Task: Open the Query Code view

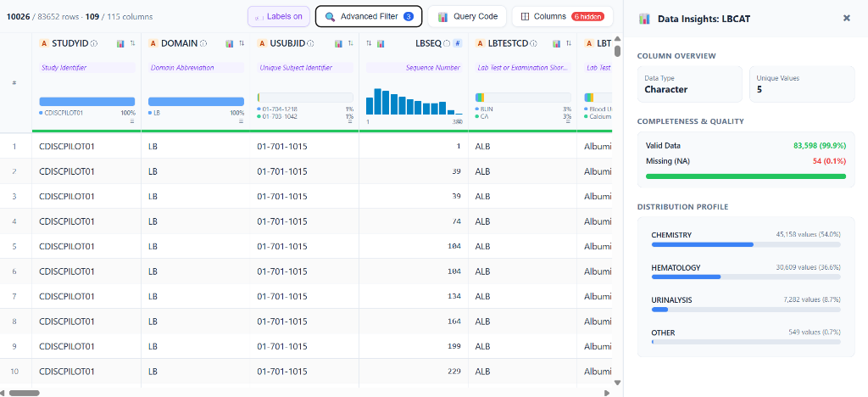Action: pyautogui.click(x=467, y=17)
